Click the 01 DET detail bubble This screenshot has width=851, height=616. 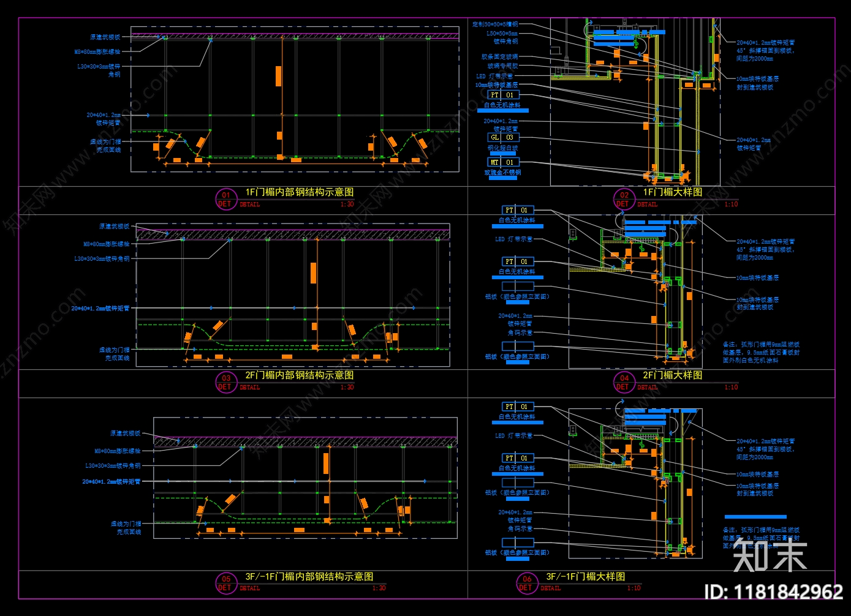click(x=225, y=200)
